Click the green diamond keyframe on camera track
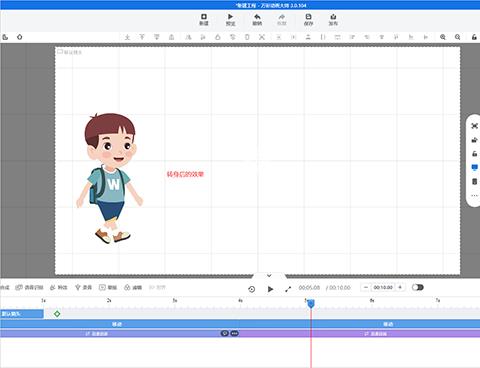 57,314
